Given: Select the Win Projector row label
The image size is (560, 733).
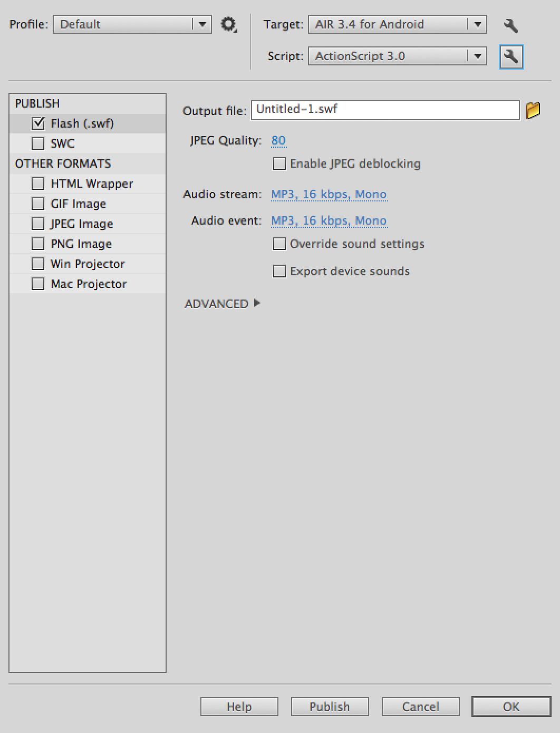Looking at the screenshot, I should 88,264.
